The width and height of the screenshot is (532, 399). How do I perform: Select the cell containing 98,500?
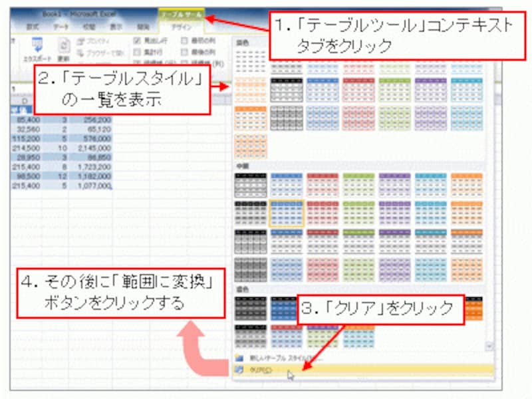tap(26, 176)
